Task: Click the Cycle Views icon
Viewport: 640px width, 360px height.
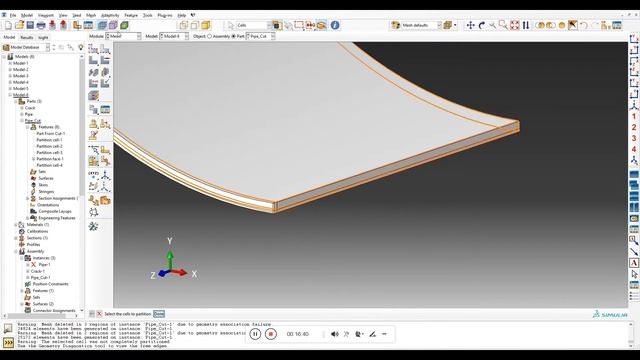Action: (526, 25)
